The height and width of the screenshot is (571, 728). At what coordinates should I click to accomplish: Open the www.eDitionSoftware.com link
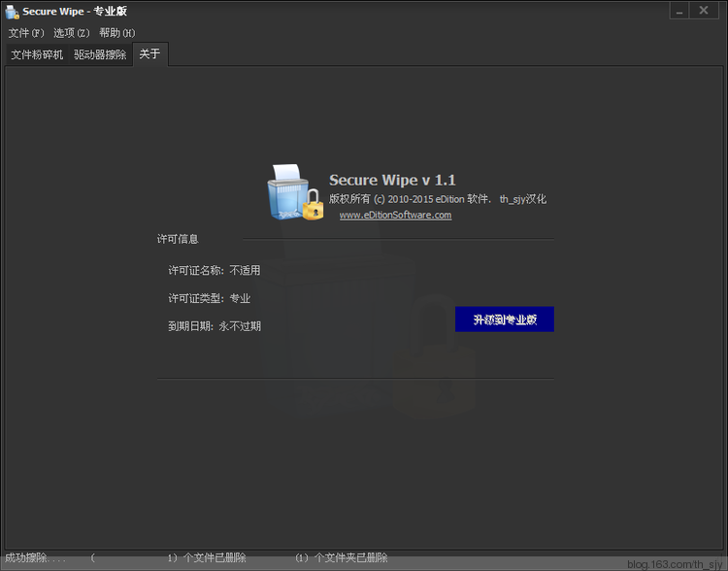395,216
